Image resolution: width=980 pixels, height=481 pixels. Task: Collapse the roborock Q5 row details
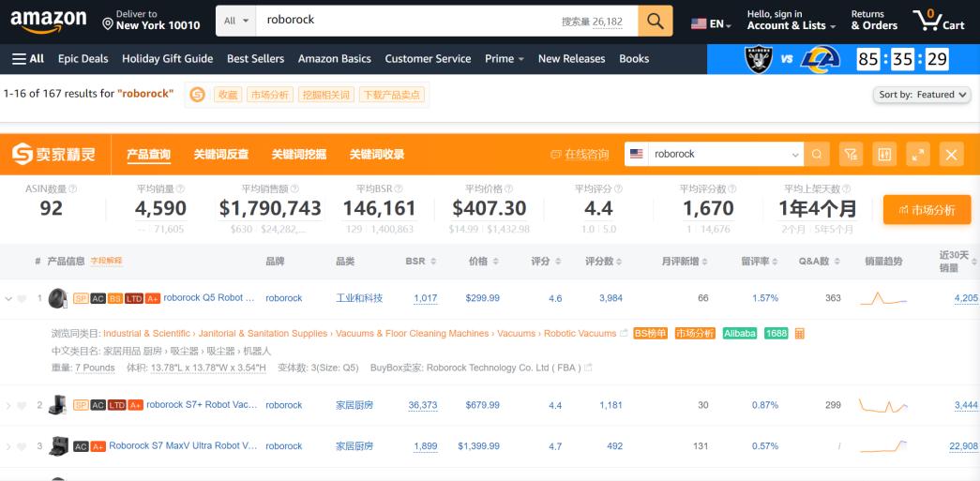coord(8,298)
